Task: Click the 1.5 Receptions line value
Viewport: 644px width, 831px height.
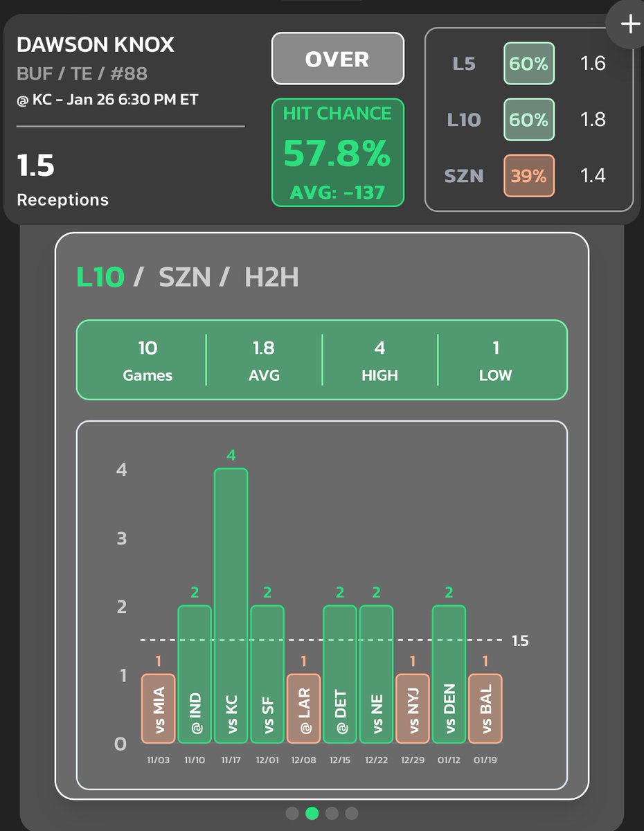Action: click(36, 166)
